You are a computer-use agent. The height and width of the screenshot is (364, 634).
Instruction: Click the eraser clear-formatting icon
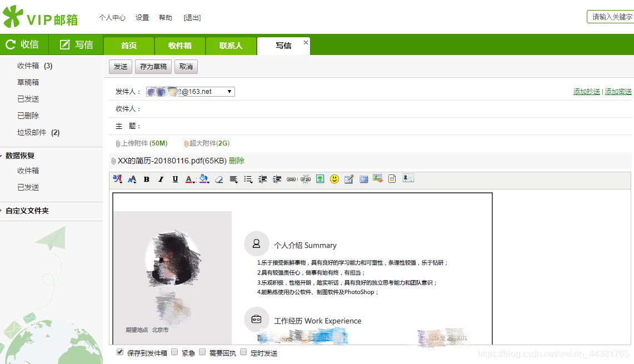pyautogui.click(x=219, y=179)
